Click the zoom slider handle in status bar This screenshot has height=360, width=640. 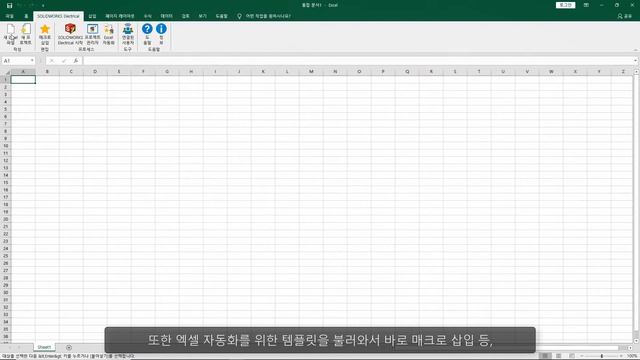(x=602, y=356)
